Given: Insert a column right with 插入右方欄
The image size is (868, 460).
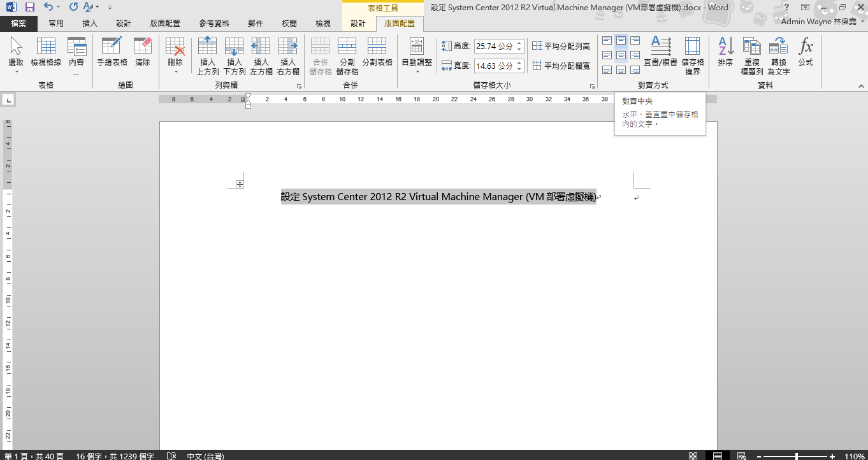Looking at the screenshot, I should (x=288, y=56).
